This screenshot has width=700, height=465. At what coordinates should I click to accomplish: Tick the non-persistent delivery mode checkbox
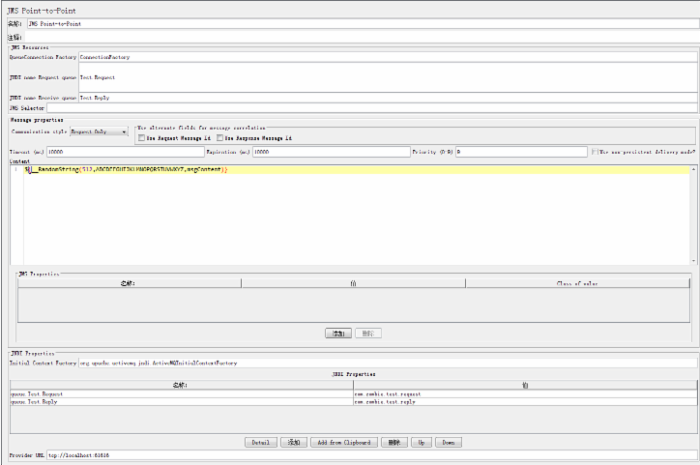tap(594, 152)
